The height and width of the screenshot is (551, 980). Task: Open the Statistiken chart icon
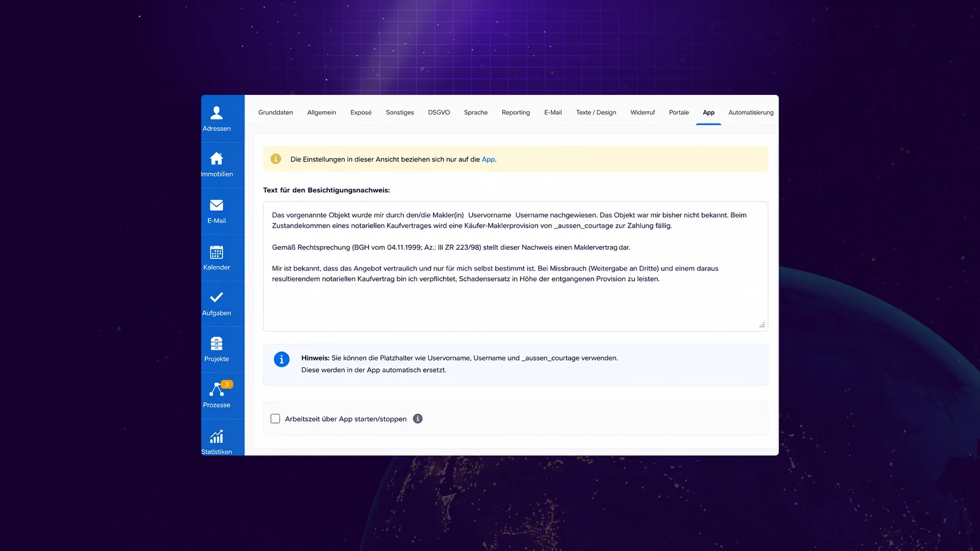pos(216,437)
